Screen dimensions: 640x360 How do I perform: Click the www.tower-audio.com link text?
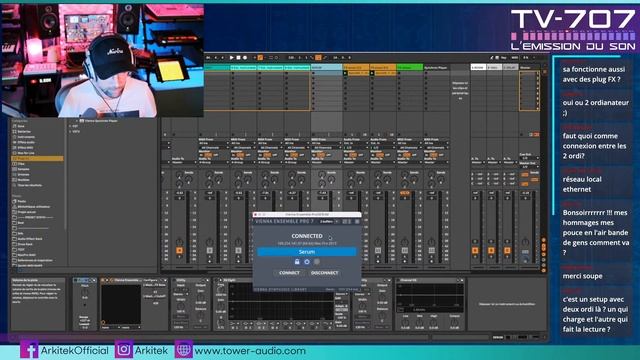(x=250, y=351)
